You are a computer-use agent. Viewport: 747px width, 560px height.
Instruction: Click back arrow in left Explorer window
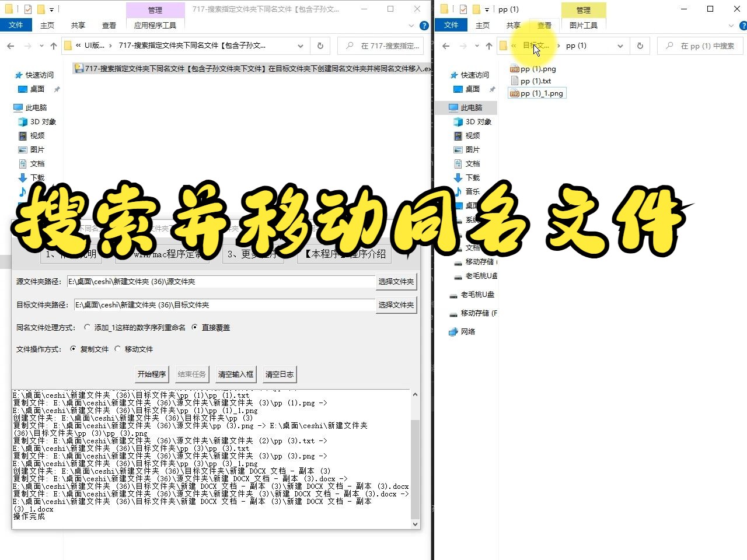point(11,45)
